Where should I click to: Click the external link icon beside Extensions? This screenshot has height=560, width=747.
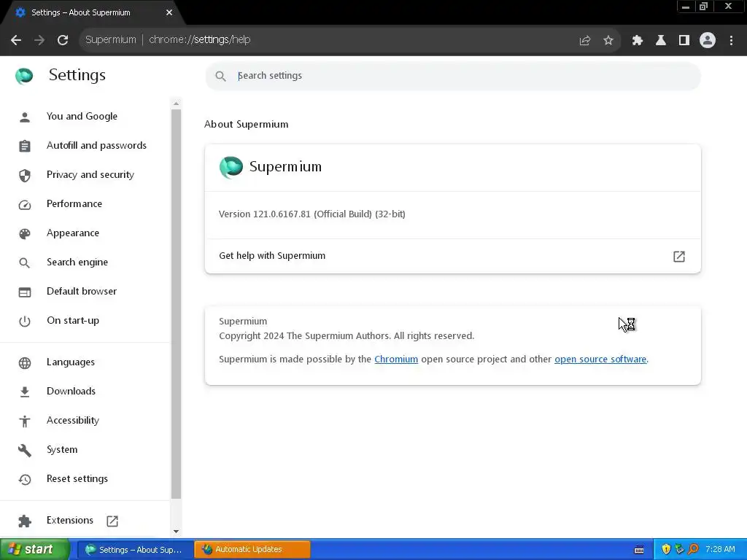coord(112,521)
